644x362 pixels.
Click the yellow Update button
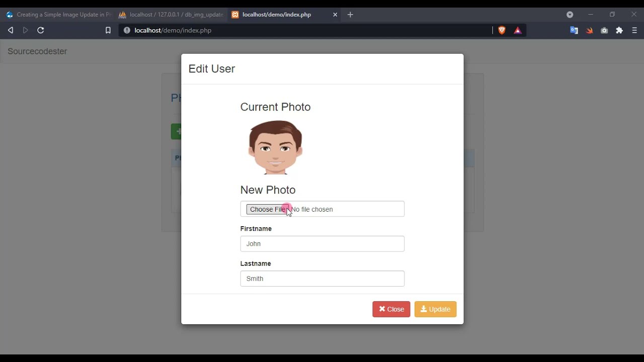[435, 309]
